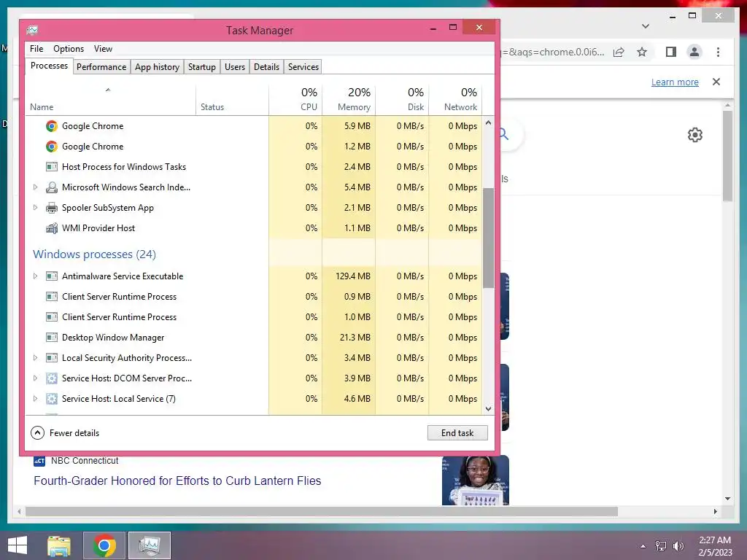Select the Windows processes (24) group header
Image resolution: width=747 pixels, height=560 pixels.
tap(94, 254)
